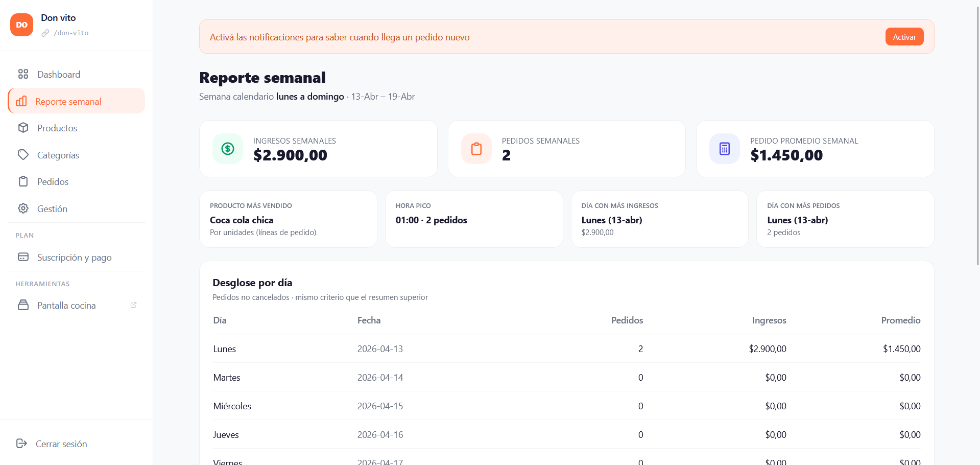Open the /don-vito store link
The height and width of the screenshot is (465, 980).
(71, 33)
